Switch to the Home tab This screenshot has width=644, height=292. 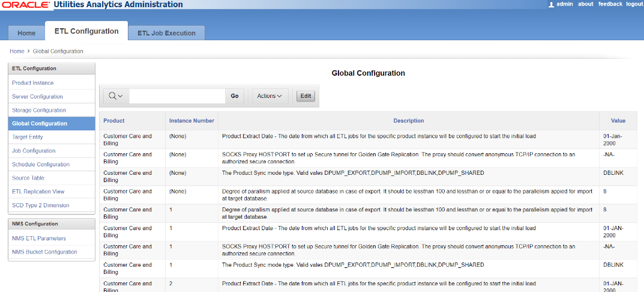click(x=26, y=33)
